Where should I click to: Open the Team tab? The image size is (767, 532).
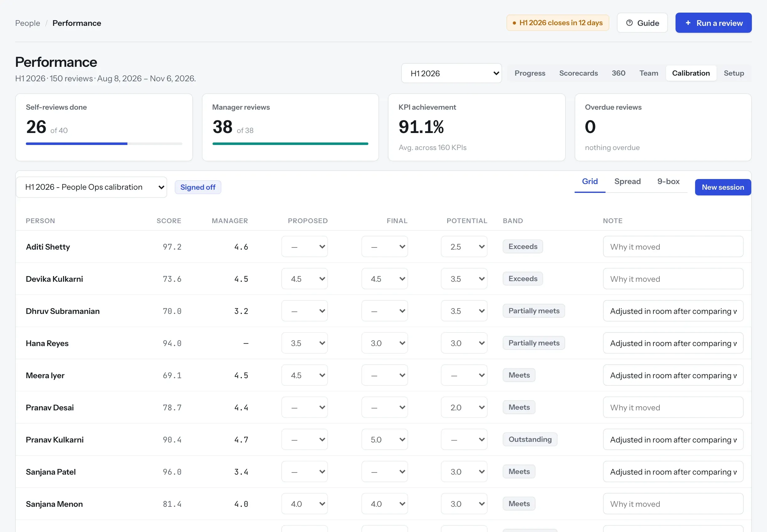(649, 73)
